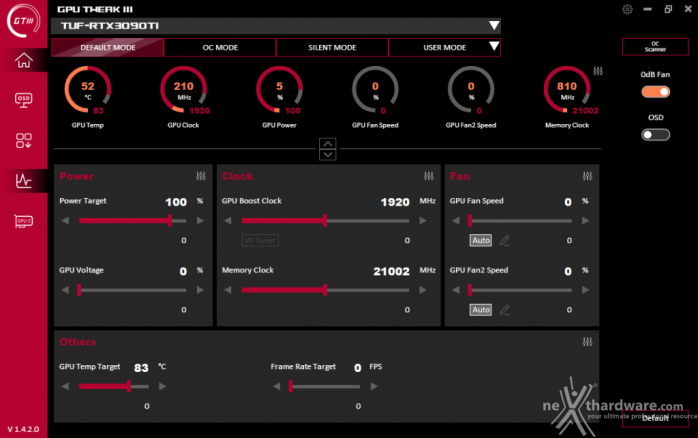This screenshot has height=438, width=698.
Task: Launch the OC Scanner button
Action: (655, 47)
